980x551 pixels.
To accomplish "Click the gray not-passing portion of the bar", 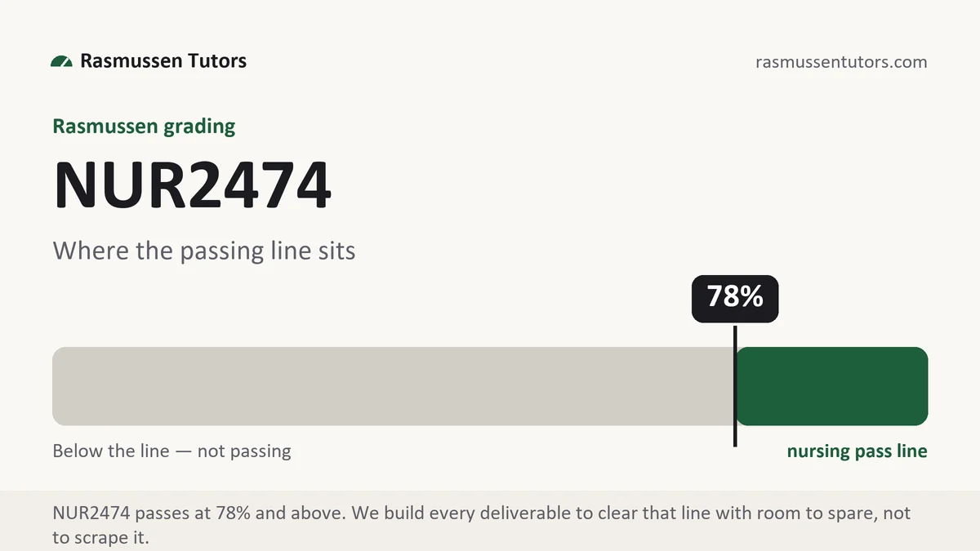I will coord(393,386).
